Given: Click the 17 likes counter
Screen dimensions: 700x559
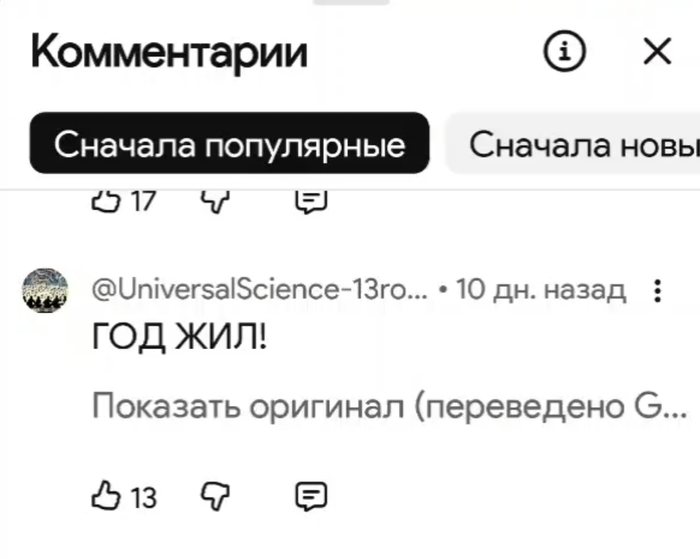Looking at the screenshot, I should (144, 201).
